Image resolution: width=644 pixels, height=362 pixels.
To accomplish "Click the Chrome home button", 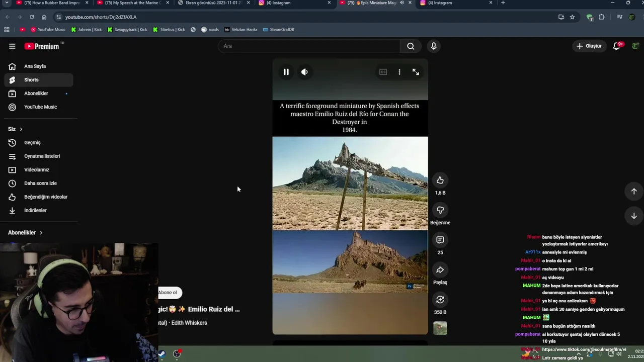I will point(44,17).
